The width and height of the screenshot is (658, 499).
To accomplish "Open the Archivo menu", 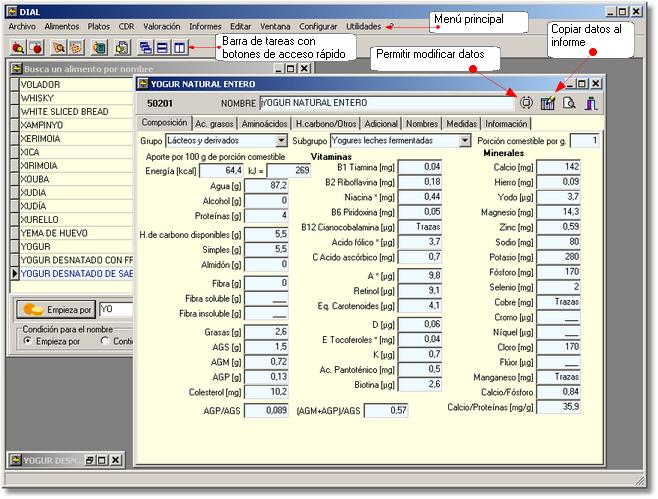I will pyautogui.click(x=22, y=26).
